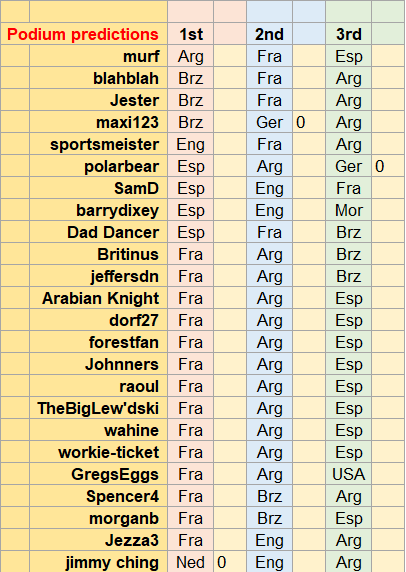
Task: Click GregsEggs' 'USA' third place cell
Action: [348, 474]
